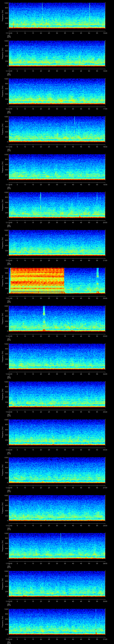Click the 24:00 end time label

pos(105,374)
